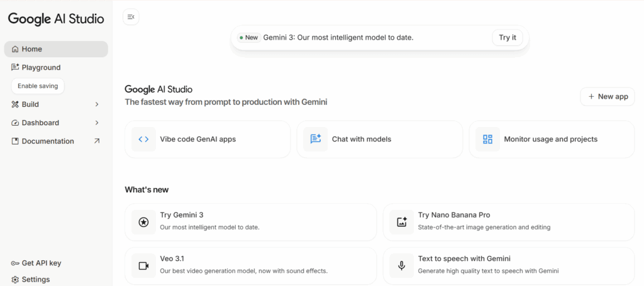Go to Home in the sidebar

click(56, 49)
